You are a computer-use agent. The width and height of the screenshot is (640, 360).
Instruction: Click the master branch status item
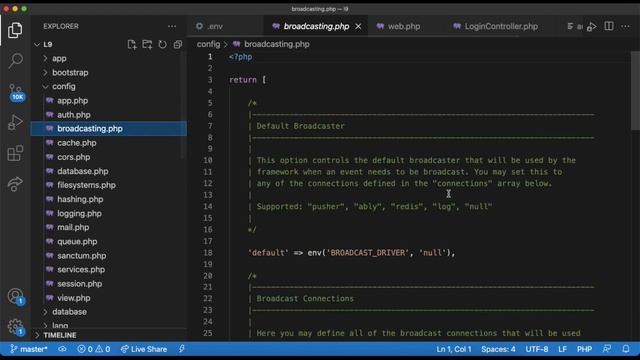pos(29,349)
